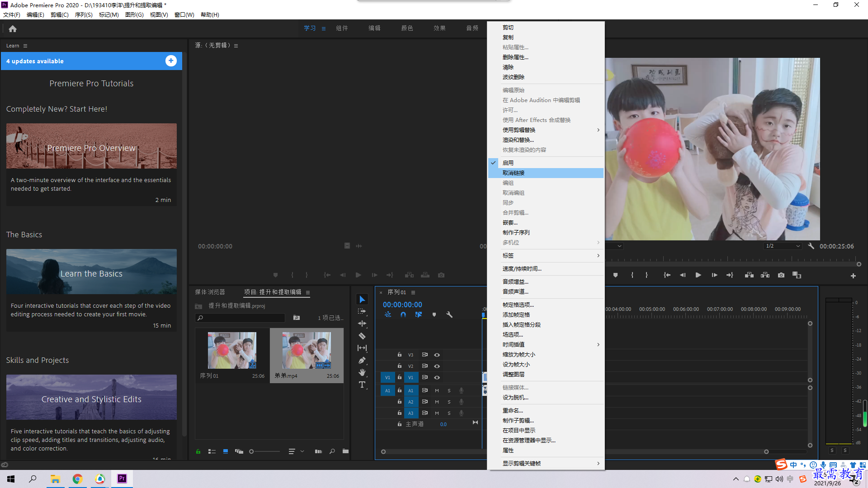Switch to the 编辑 workspace tab
Screen dimensions: 868x488
pos(374,28)
